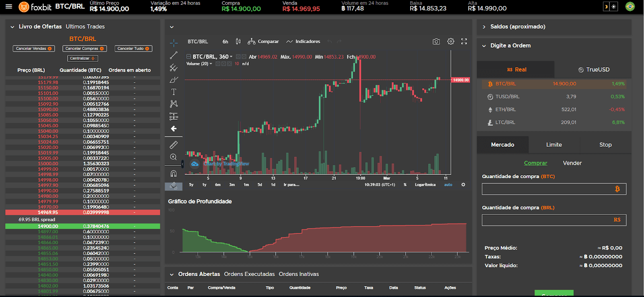
Task: Click the Ir para... date button
Action: 291,185
